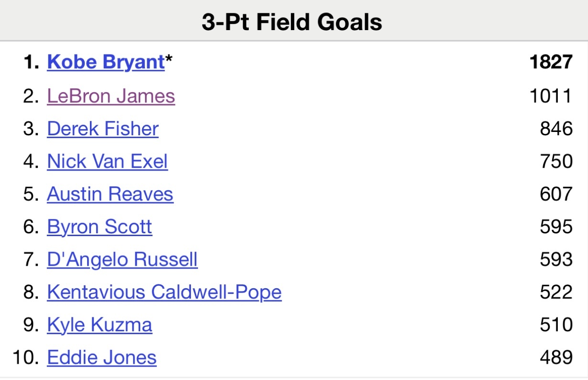588x380 pixels.
Task: Click the 750 three-pointers value
Action: point(556,162)
